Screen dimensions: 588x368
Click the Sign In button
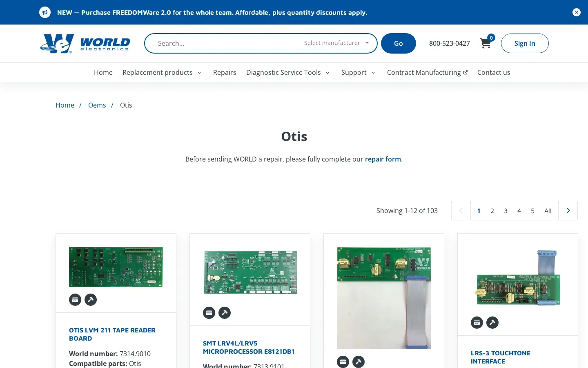(x=525, y=43)
